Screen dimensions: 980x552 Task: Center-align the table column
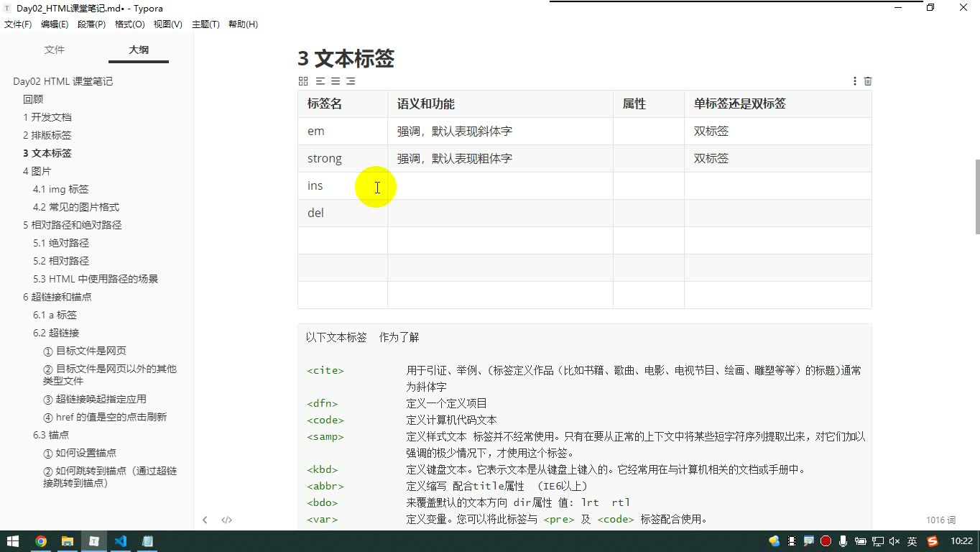point(336,81)
